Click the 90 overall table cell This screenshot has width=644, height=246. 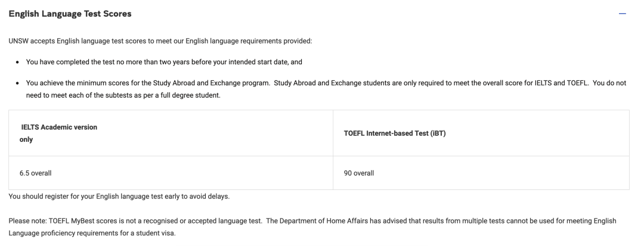(x=481, y=173)
